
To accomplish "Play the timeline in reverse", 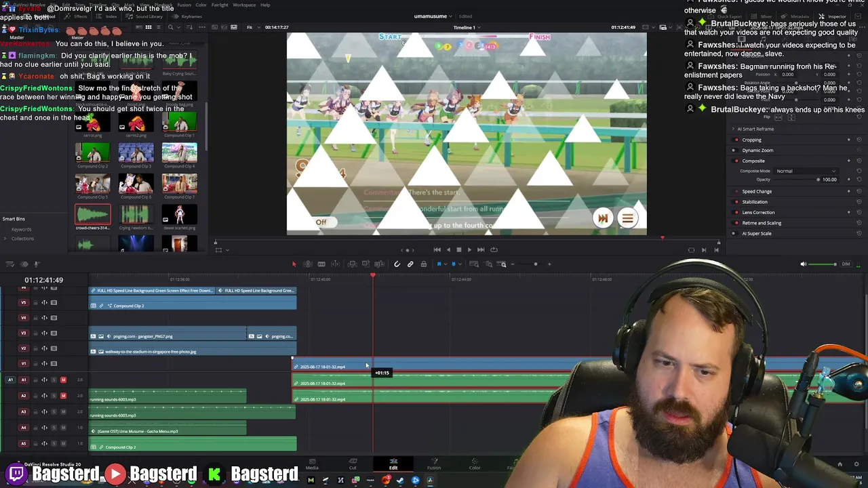I will pos(448,249).
